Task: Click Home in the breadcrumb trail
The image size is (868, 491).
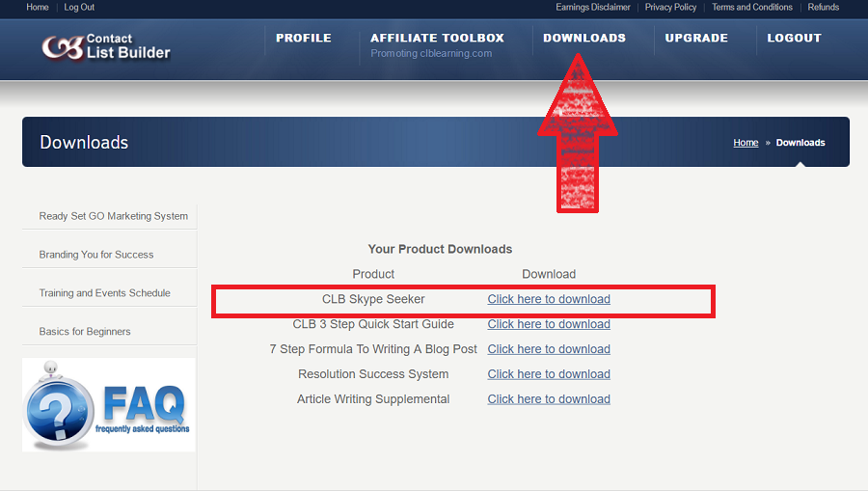Action: 746,143
